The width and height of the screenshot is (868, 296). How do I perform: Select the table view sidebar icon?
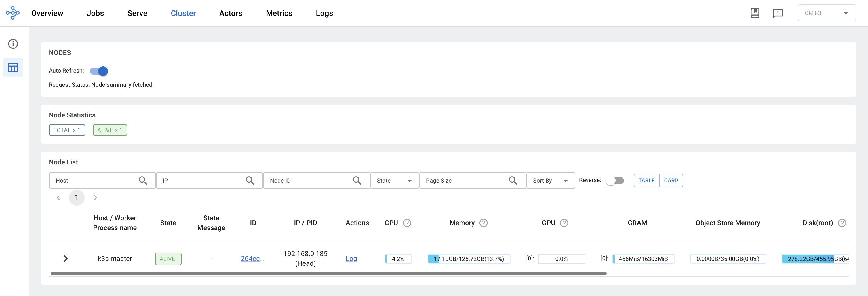[x=13, y=67]
